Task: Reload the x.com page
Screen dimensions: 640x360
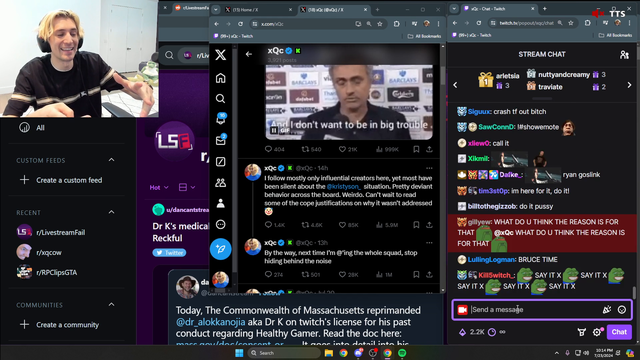Action: [x=240, y=24]
